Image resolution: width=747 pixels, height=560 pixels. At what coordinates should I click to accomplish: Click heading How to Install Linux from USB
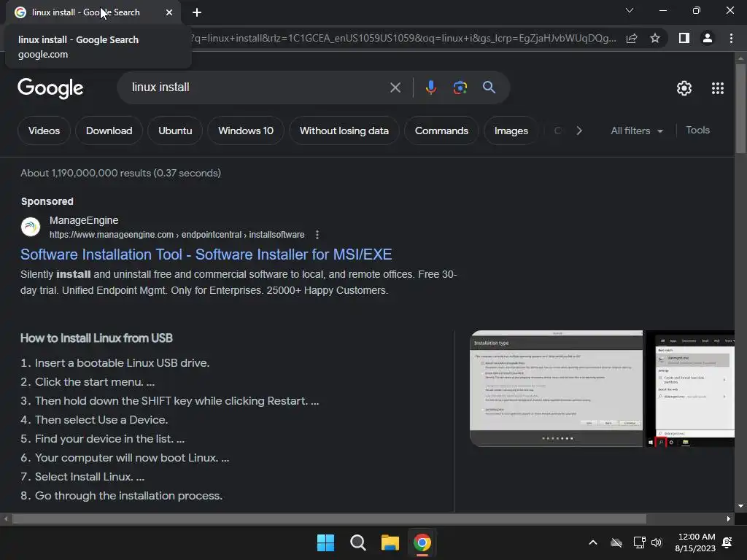click(96, 338)
